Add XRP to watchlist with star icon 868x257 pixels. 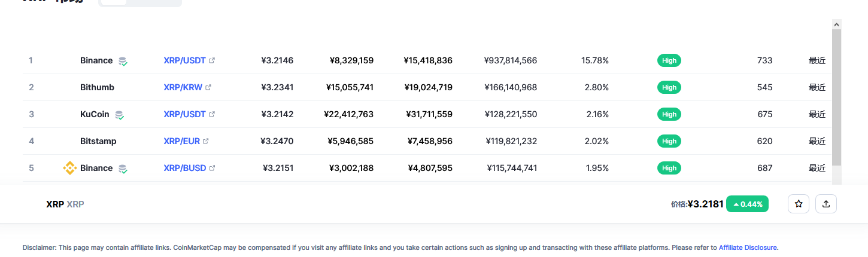(799, 204)
